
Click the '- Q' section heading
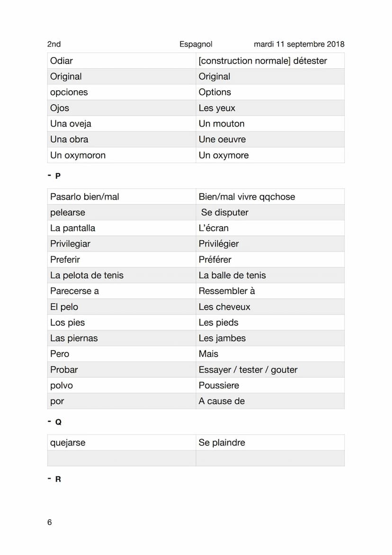tap(54, 422)
